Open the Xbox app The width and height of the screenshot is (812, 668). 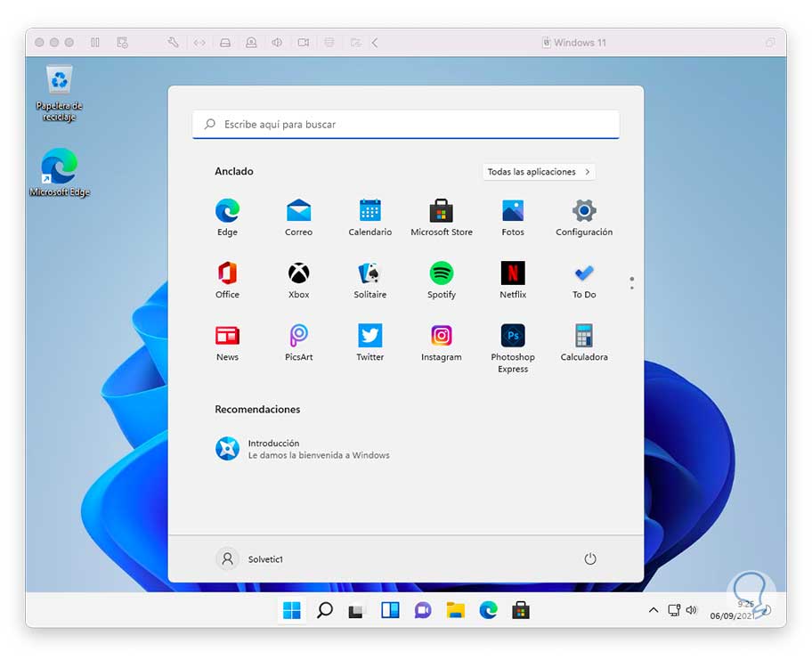click(x=299, y=280)
